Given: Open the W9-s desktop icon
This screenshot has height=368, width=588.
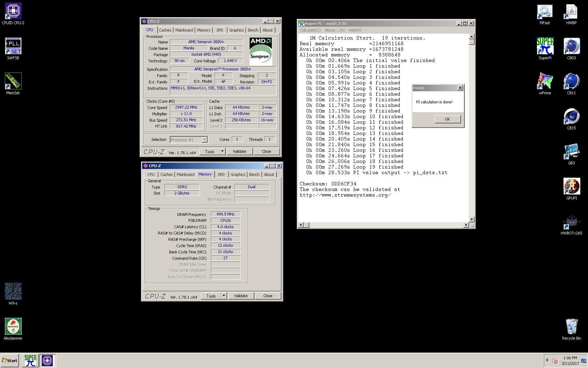Looking at the screenshot, I should tap(13, 294).
